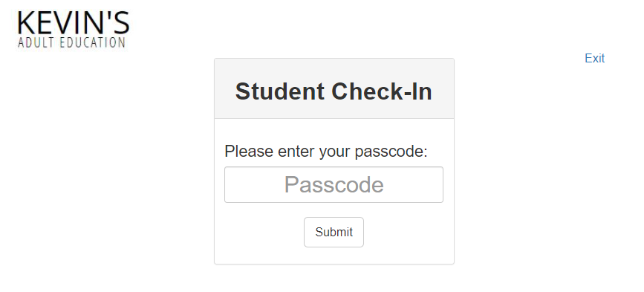Click the Submit button
The width and height of the screenshot is (644, 292).
click(x=334, y=232)
